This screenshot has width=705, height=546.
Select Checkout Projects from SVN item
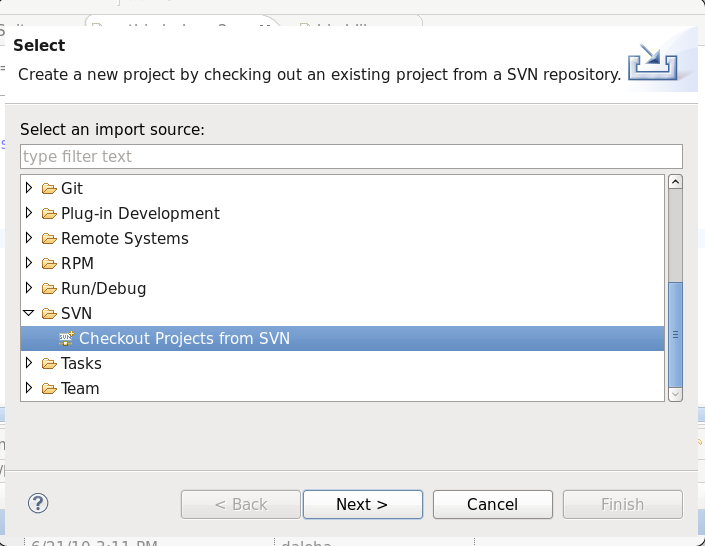(184, 339)
